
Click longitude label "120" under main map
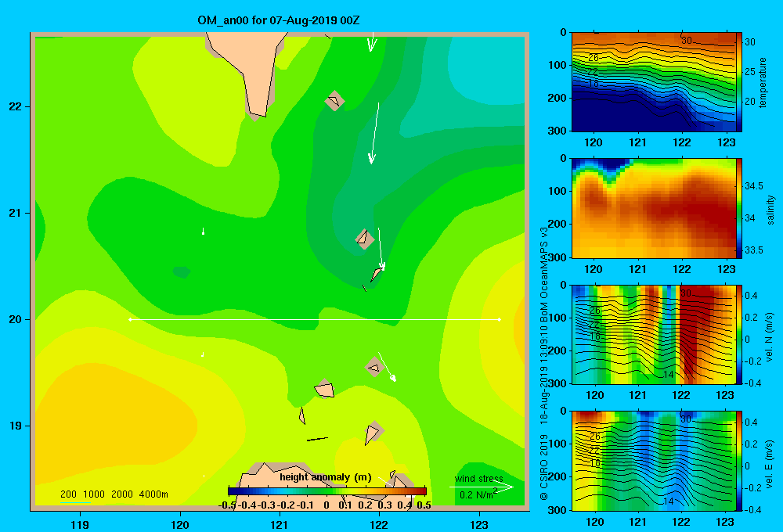(180, 525)
